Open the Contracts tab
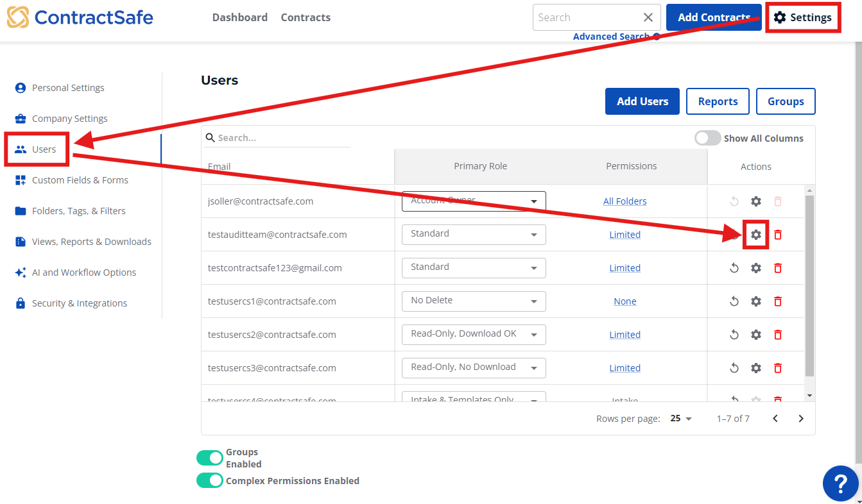 click(x=306, y=17)
